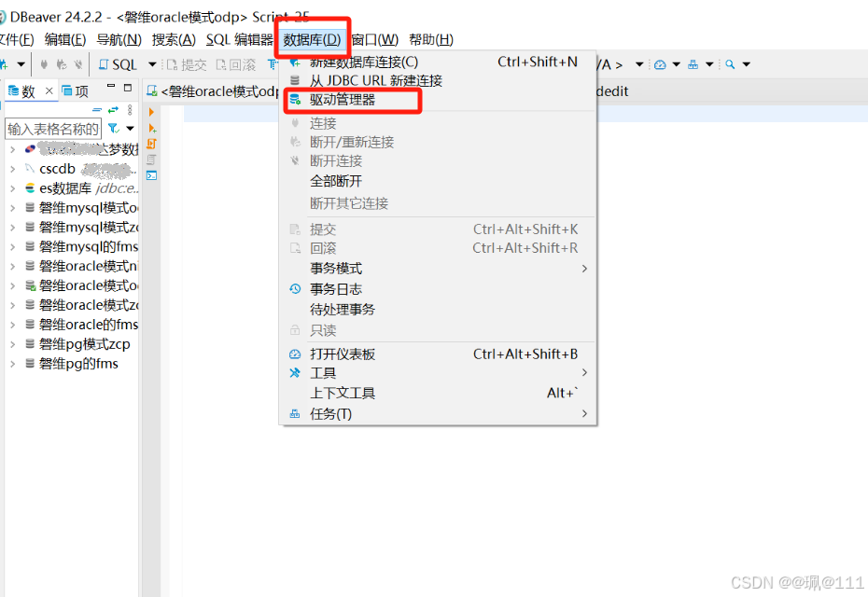
Task: Choose 从 JDBC URL 新建连接 menu item
Action: point(438,81)
